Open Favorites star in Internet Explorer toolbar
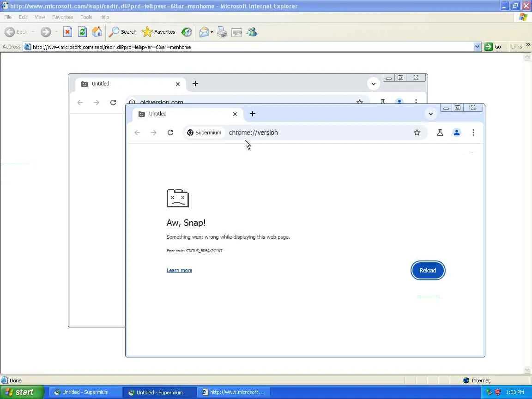This screenshot has width=532, height=399. coord(158,32)
